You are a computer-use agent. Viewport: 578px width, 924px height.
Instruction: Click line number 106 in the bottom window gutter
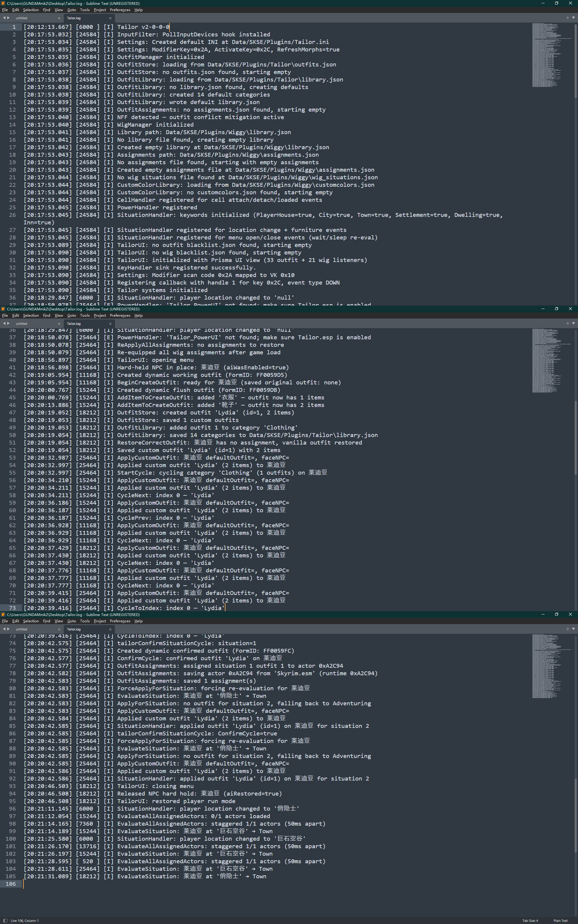point(11,884)
